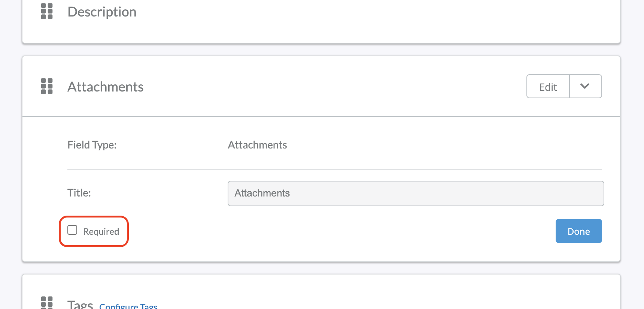644x309 pixels.
Task: Select the Tags field drag handle icon
Action: tap(47, 303)
